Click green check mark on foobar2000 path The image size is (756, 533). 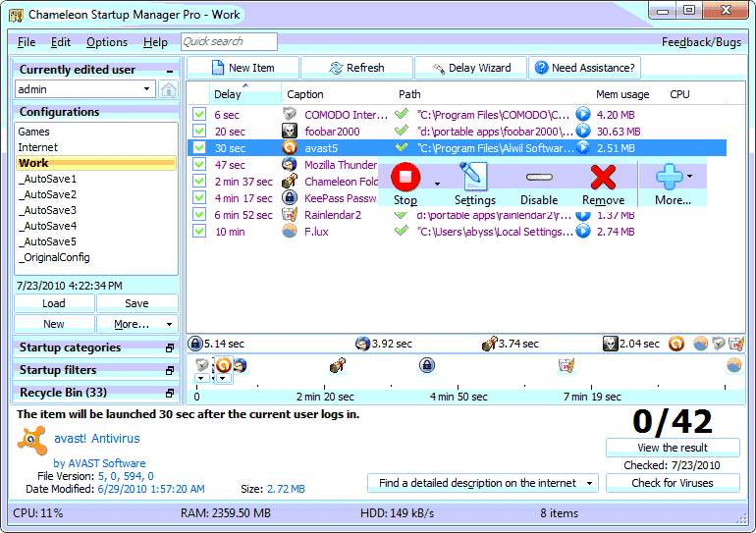pos(402,131)
